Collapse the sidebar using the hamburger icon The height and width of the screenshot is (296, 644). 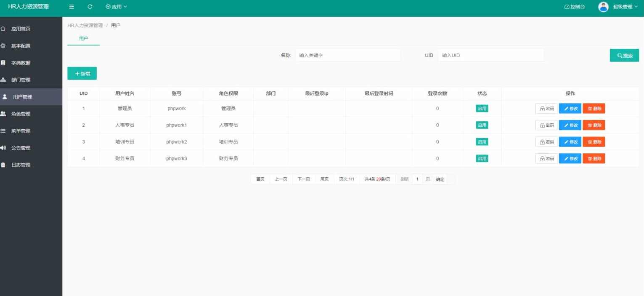point(71,6)
